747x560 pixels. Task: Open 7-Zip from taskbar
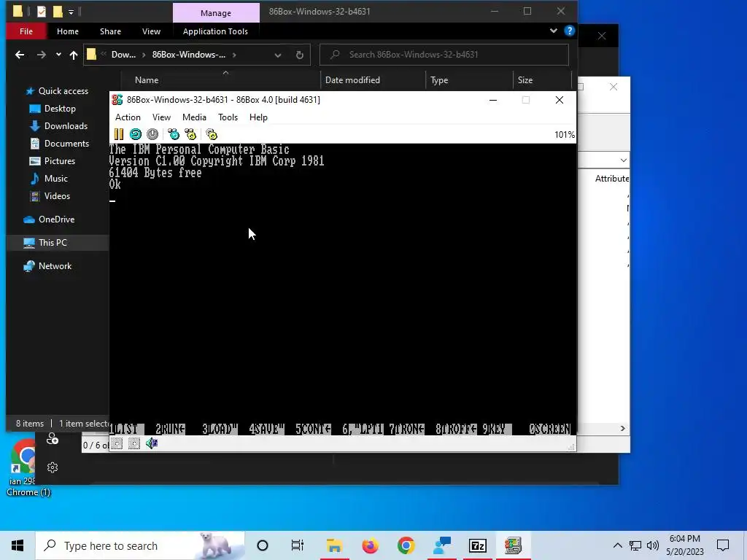click(x=477, y=545)
